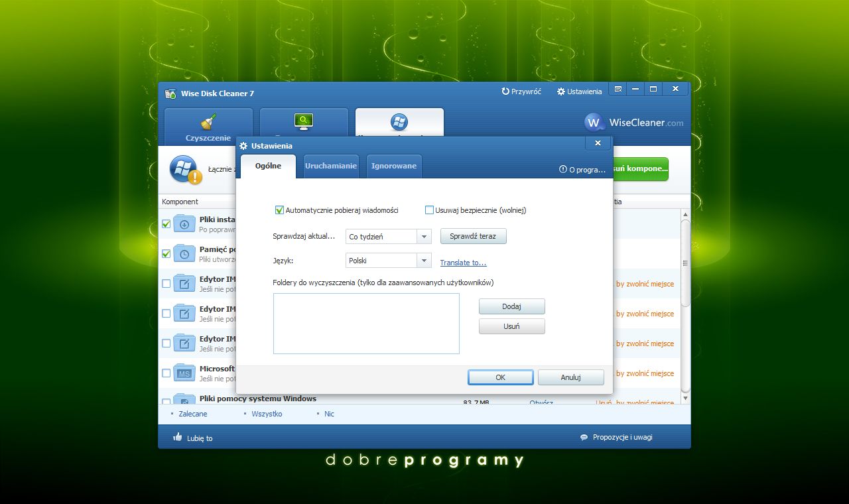Click the Sprawdź teraz button

(473, 236)
